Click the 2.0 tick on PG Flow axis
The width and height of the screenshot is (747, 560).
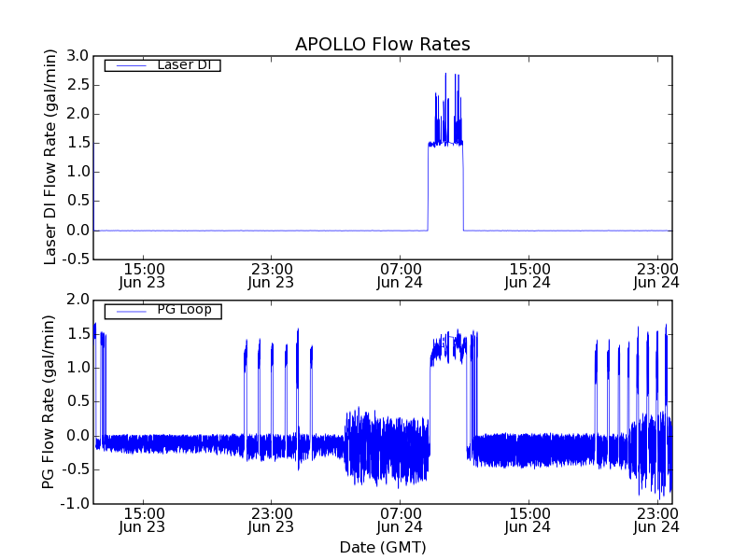78,300
